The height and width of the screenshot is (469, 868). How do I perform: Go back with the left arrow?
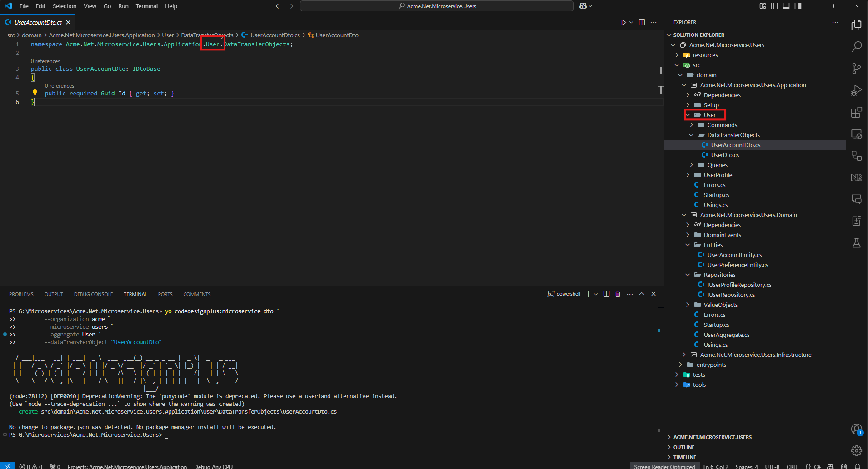coord(279,6)
